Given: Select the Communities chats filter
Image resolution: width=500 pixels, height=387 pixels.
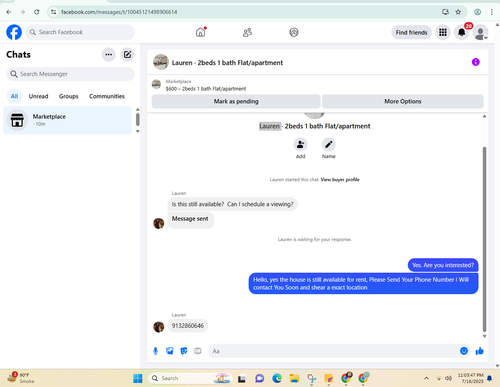Looking at the screenshot, I should click(x=107, y=96).
